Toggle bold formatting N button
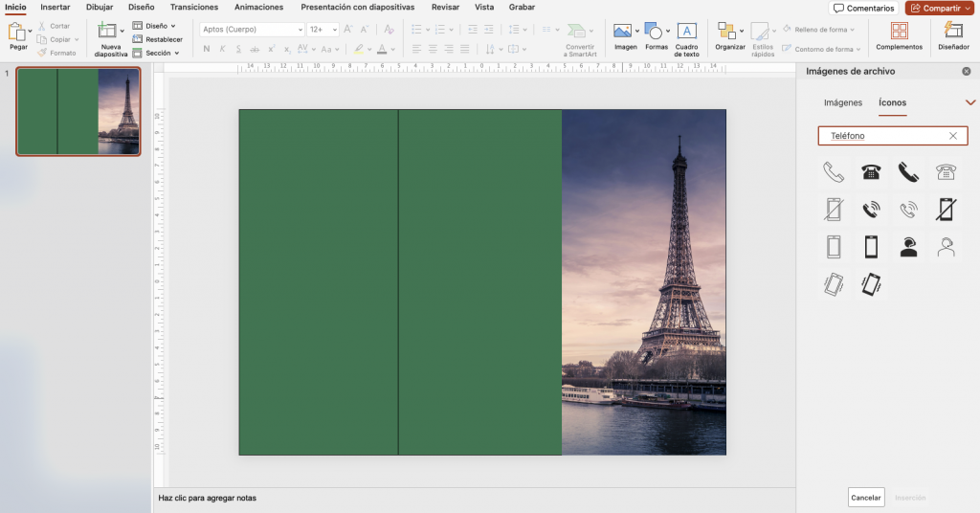Screen dimensions: 980x513 pyautogui.click(x=207, y=49)
